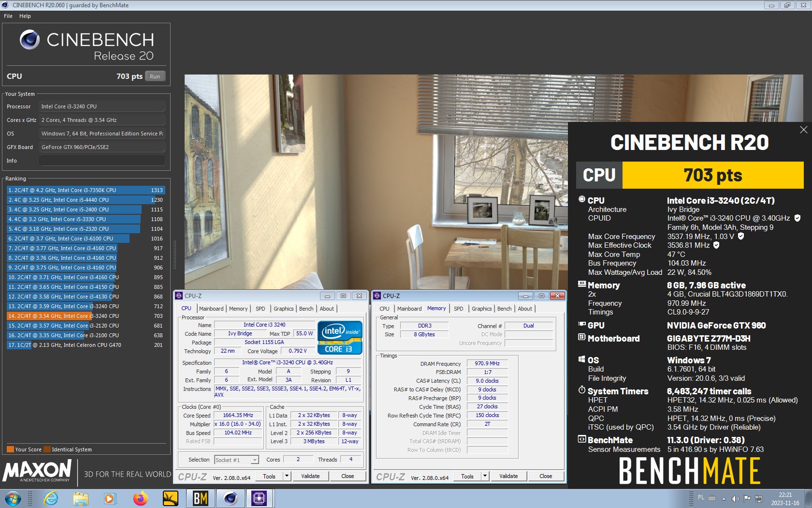The width and height of the screenshot is (812, 508).
Task: Launch Internet Explorer from the taskbar
Action: point(51,498)
